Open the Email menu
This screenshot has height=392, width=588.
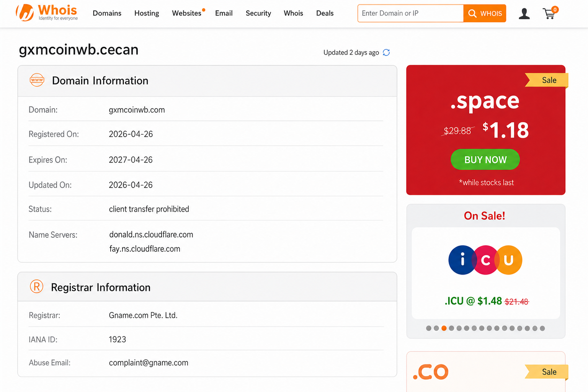click(224, 13)
